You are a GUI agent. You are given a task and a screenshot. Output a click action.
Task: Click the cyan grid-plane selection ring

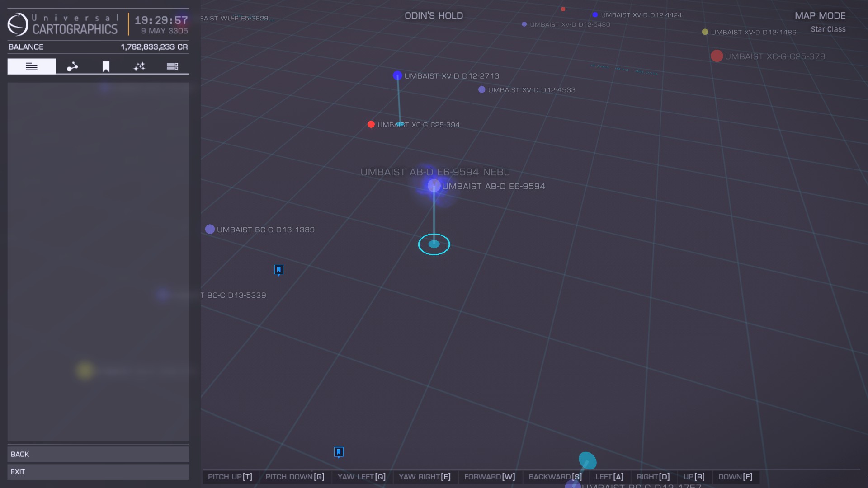click(x=434, y=244)
